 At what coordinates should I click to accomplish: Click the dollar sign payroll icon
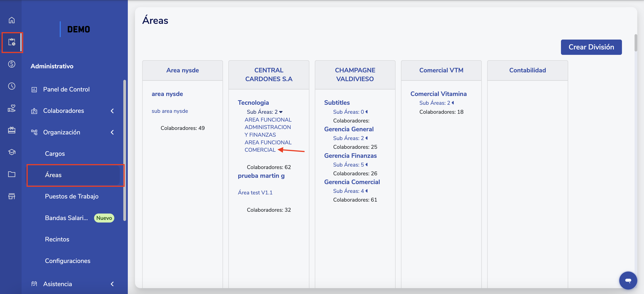click(x=11, y=64)
